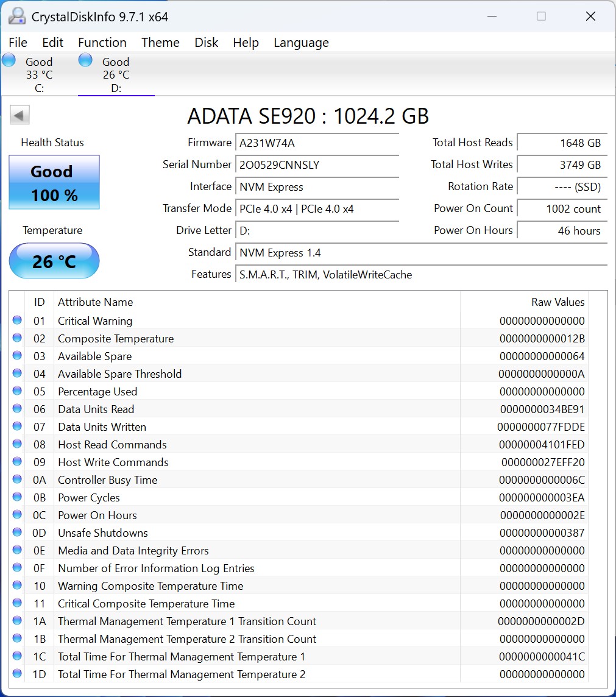Select raw value 00000000000387
Viewport: 616px width, 697px height.
(x=542, y=533)
